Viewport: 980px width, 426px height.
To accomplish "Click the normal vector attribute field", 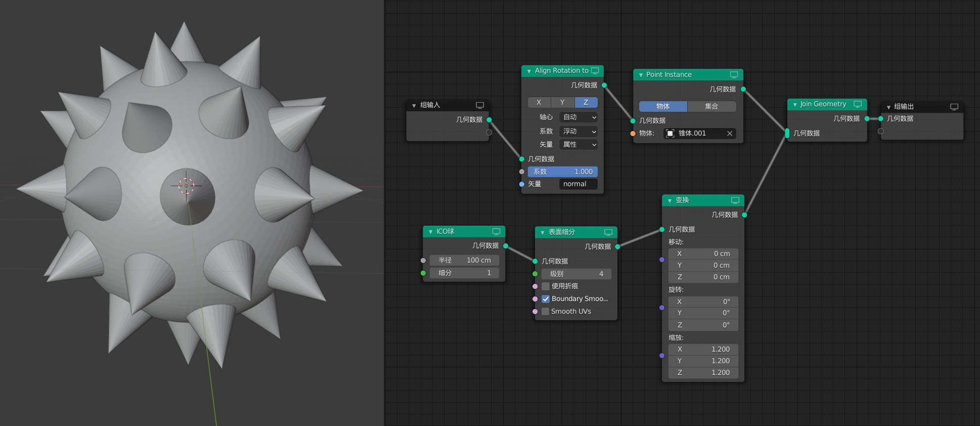I will click(x=578, y=184).
